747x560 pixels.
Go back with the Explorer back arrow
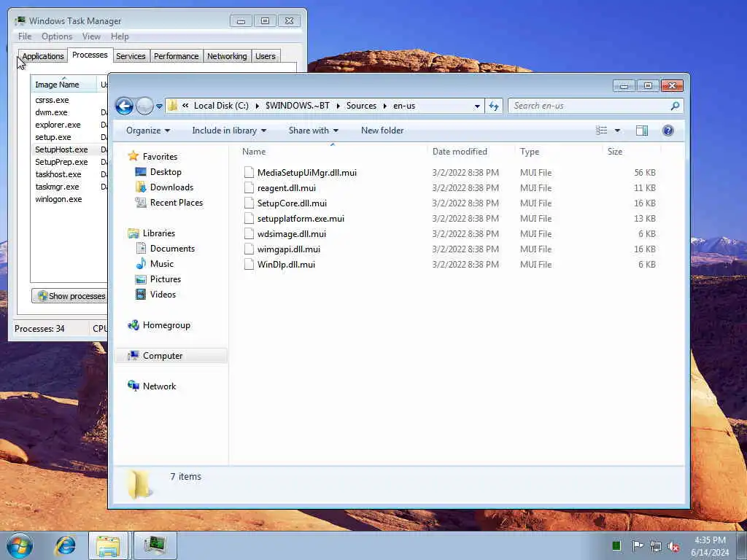(x=125, y=106)
